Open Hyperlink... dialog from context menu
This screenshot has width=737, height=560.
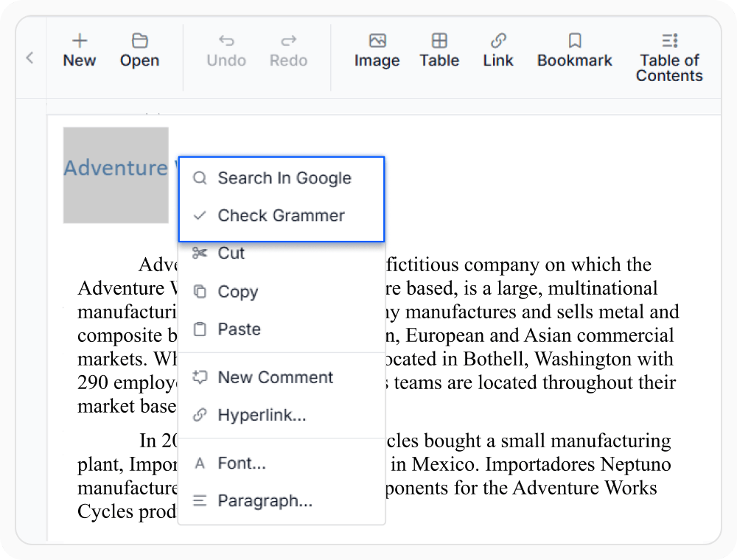pyautogui.click(x=282, y=416)
